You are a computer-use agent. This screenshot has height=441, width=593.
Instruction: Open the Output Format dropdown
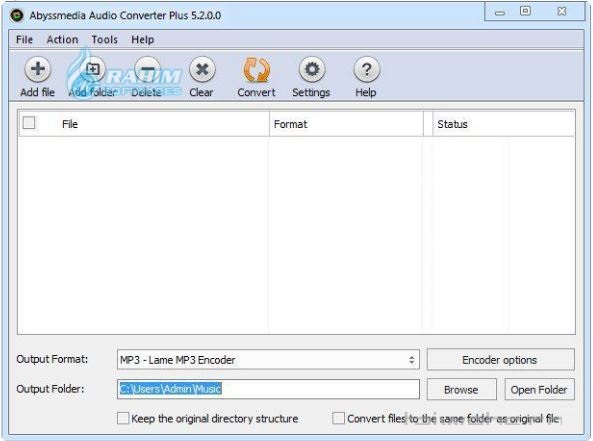pos(268,360)
